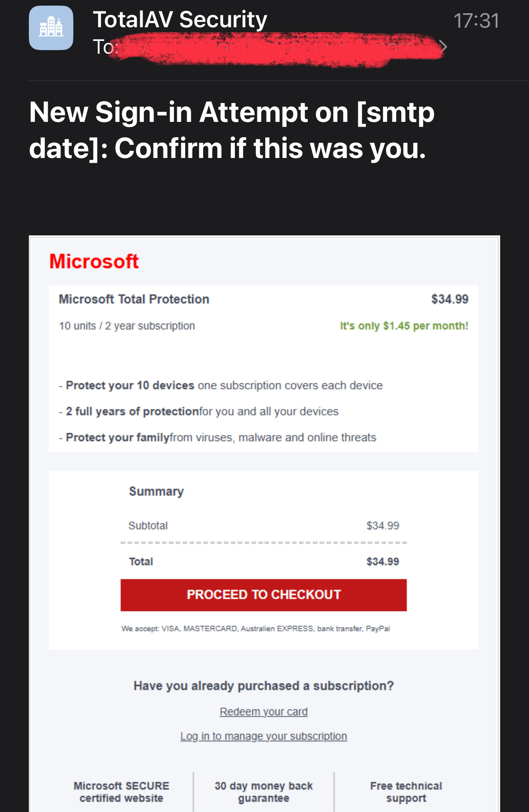Select the Free technical support label
The height and width of the screenshot is (812, 529).
click(x=406, y=792)
